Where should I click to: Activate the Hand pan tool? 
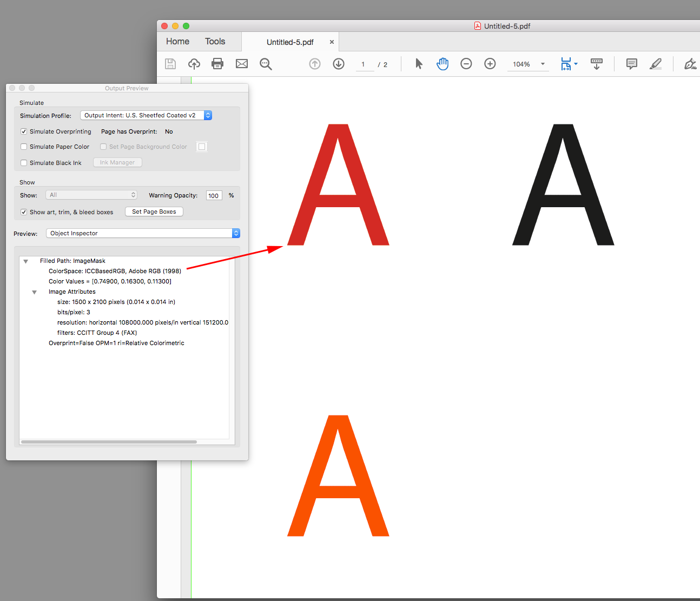coord(443,64)
